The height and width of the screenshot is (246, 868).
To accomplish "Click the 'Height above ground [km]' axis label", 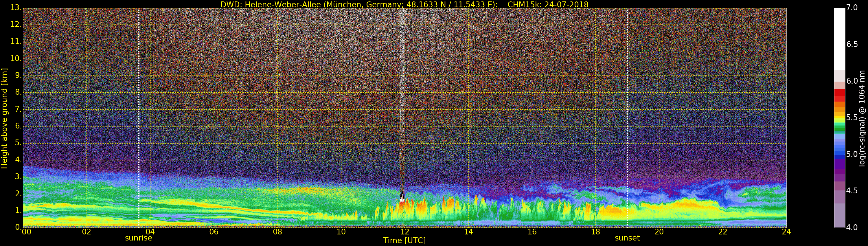I will coord(4,118).
